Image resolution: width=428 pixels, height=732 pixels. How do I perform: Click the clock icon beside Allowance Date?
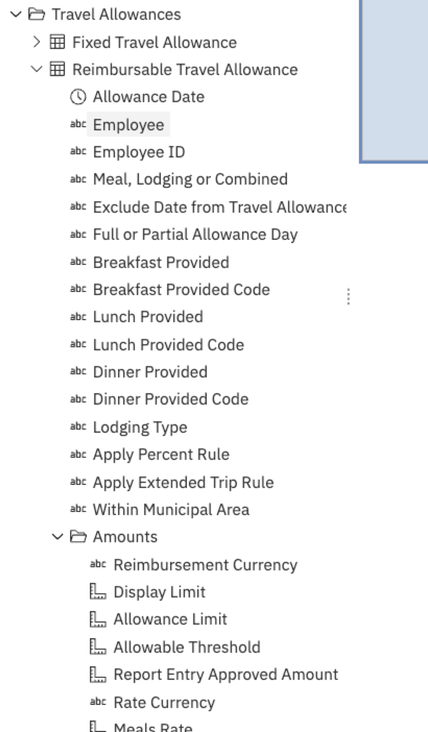(78, 97)
